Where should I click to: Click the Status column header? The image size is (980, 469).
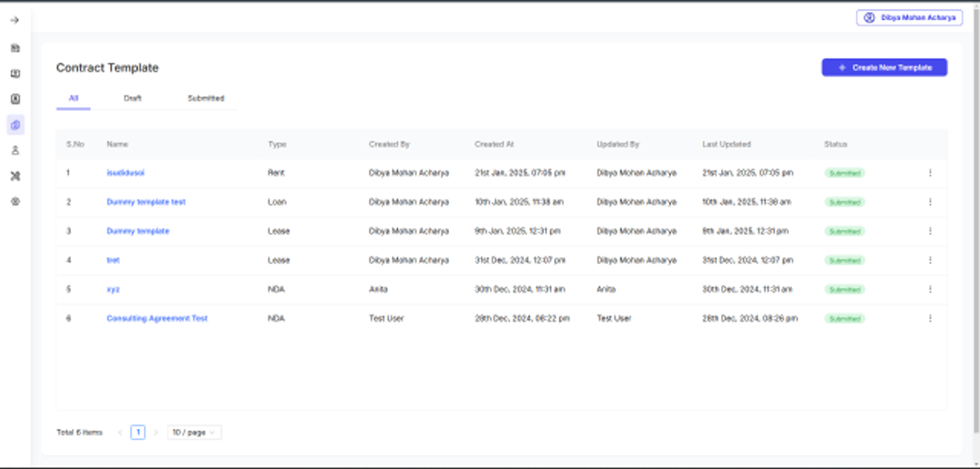[836, 144]
